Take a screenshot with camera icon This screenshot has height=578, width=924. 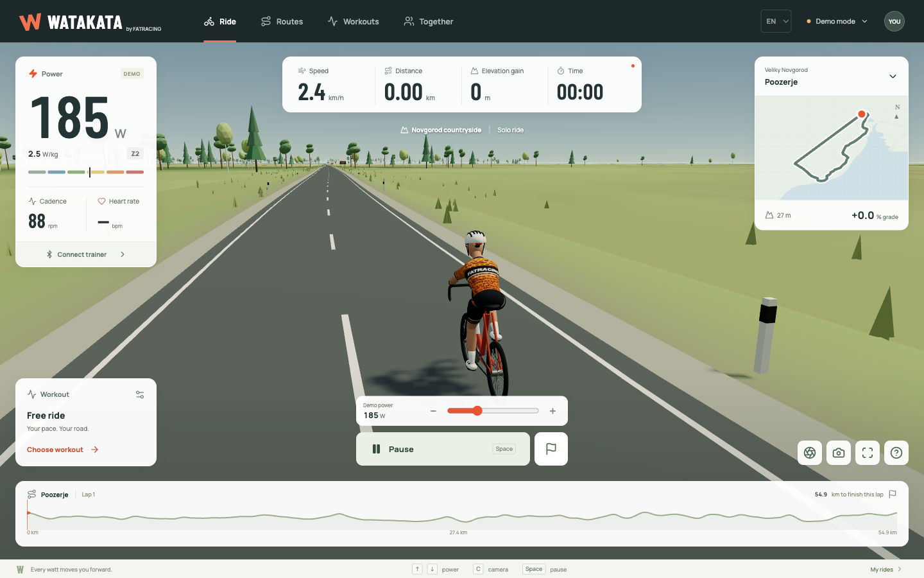click(x=839, y=453)
